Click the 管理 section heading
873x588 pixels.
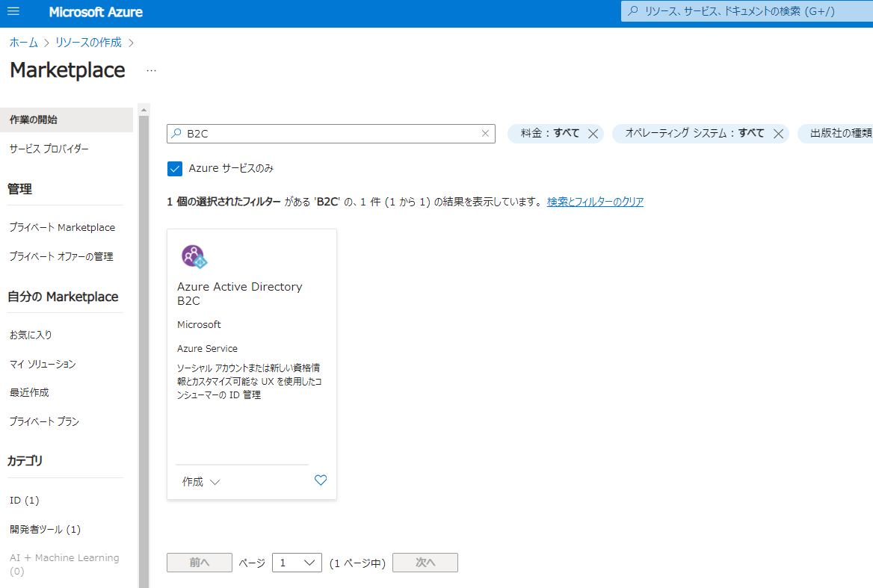[x=19, y=189]
